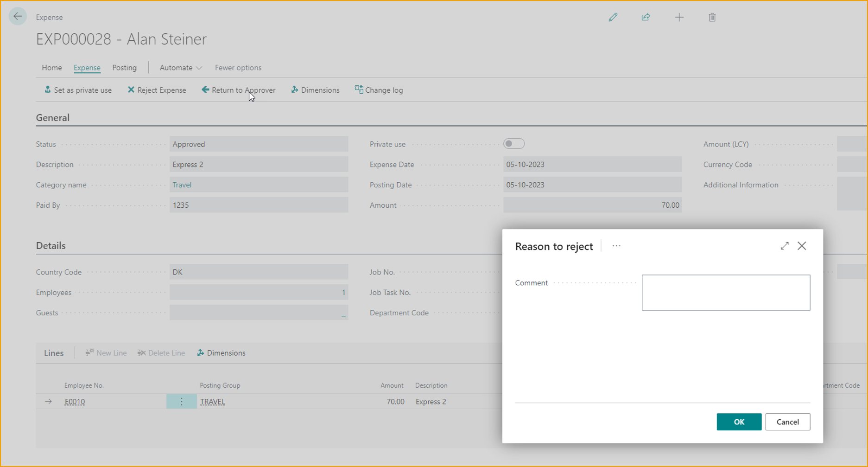Click the trash icon to delete the expense

tap(712, 17)
